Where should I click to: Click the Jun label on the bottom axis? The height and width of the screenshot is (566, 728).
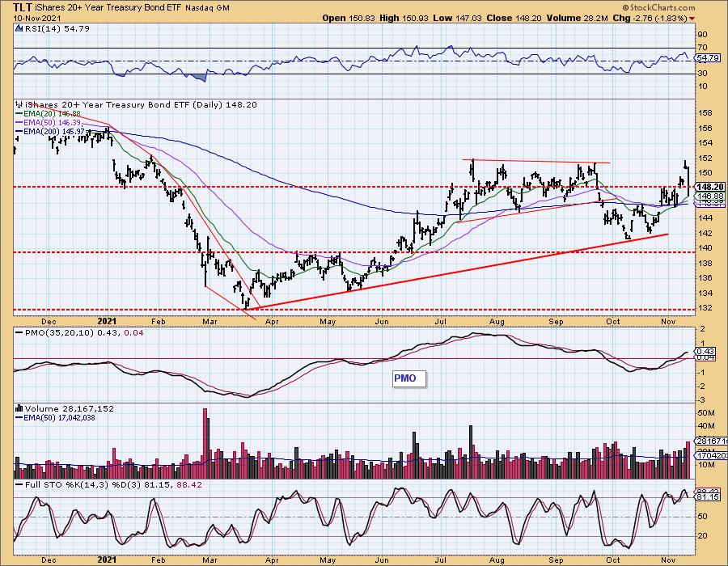pos(382,560)
